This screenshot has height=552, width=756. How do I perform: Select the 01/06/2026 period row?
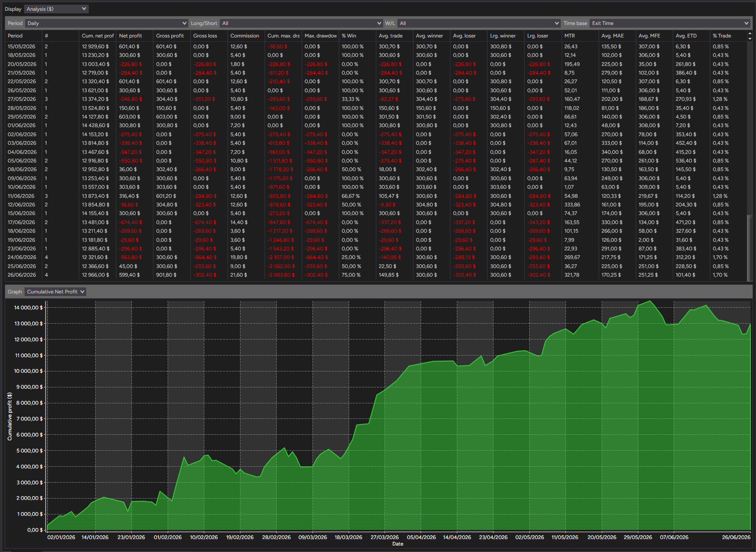pyautogui.click(x=376, y=125)
